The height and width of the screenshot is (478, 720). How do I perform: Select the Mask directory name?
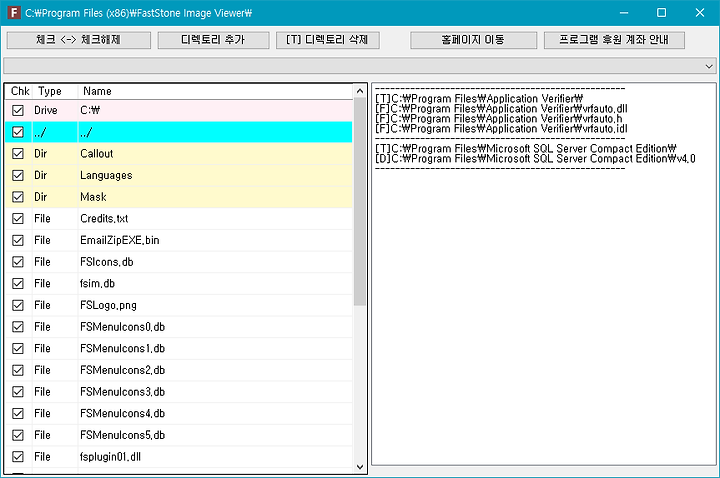pos(93,197)
